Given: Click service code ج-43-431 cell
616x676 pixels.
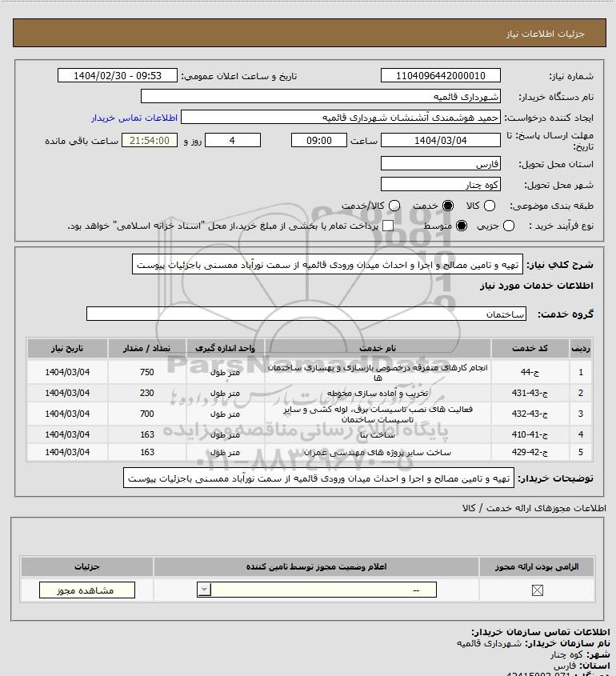Looking at the screenshot, I should pyautogui.click(x=530, y=393).
